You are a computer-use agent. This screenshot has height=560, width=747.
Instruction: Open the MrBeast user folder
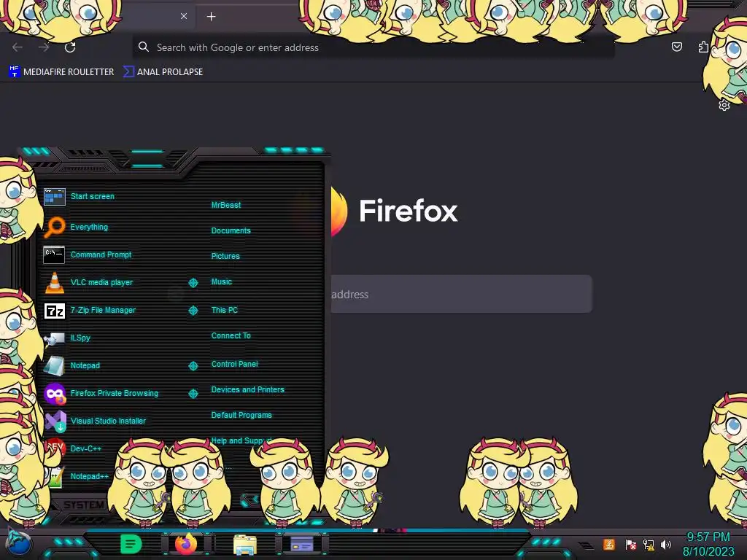226,205
